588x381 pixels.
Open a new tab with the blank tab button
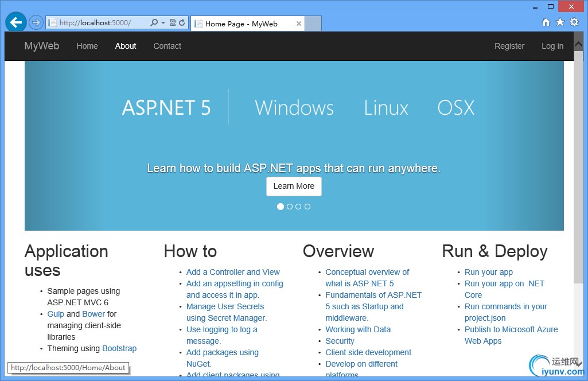click(x=313, y=24)
